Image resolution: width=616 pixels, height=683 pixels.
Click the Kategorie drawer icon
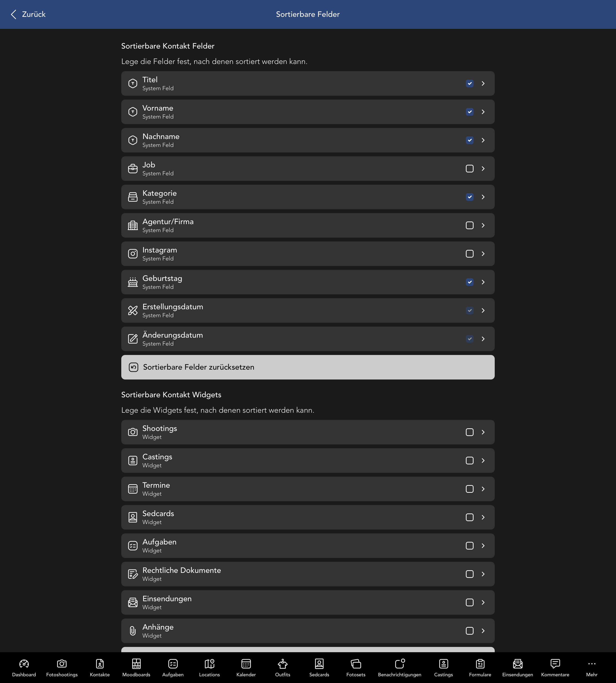133,197
